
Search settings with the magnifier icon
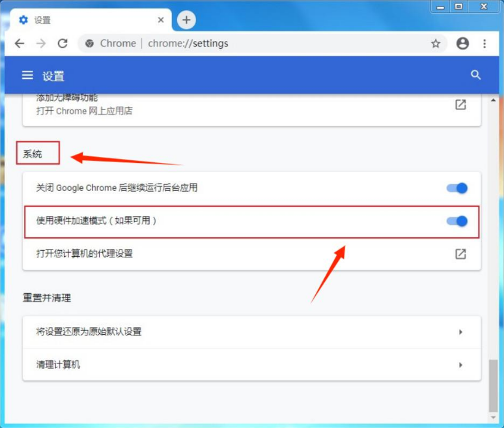476,76
